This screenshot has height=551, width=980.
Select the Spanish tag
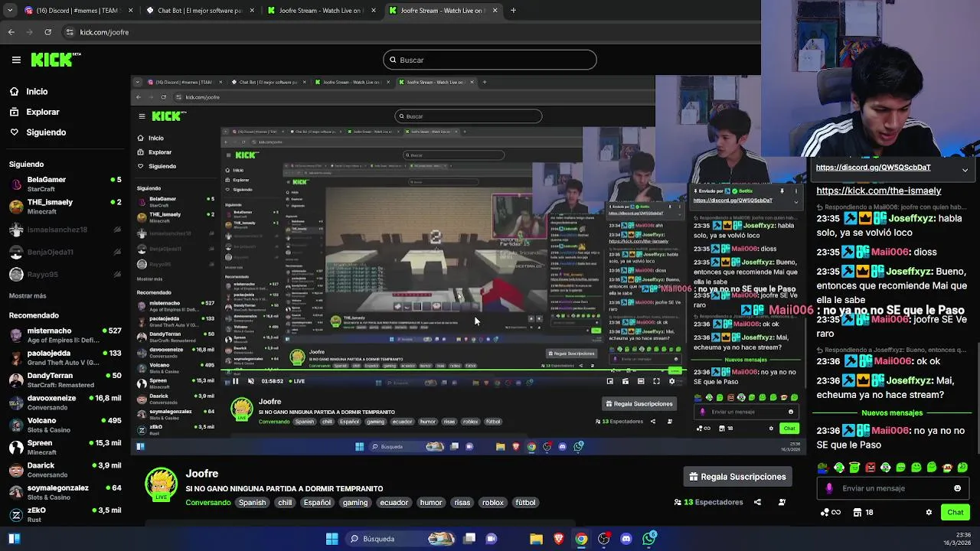252,503
